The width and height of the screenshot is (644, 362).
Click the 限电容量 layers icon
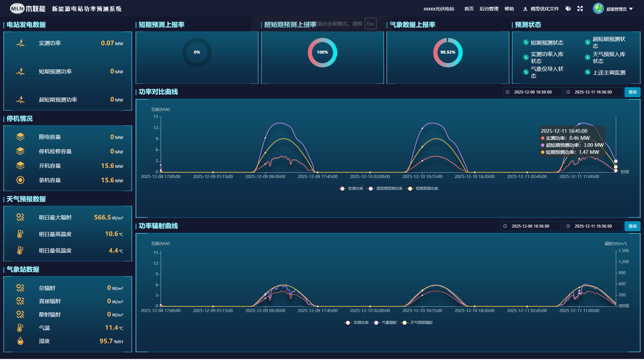point(20,137)
